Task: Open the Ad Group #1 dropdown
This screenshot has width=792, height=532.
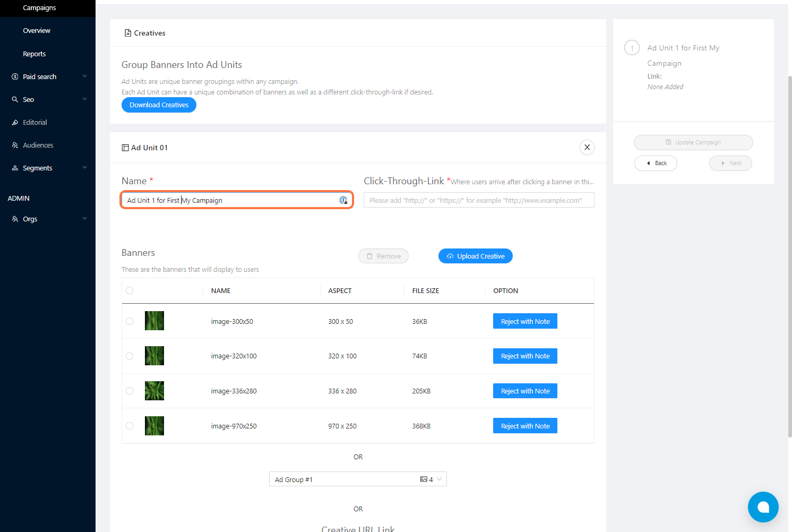Action: coord(358,479)
